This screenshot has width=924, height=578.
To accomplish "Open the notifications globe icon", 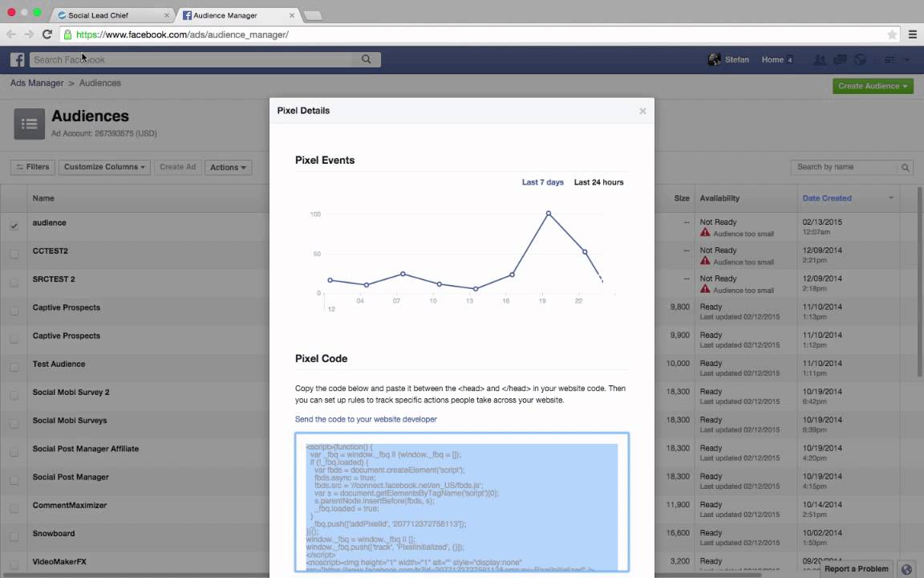I will tap(861, 59).
